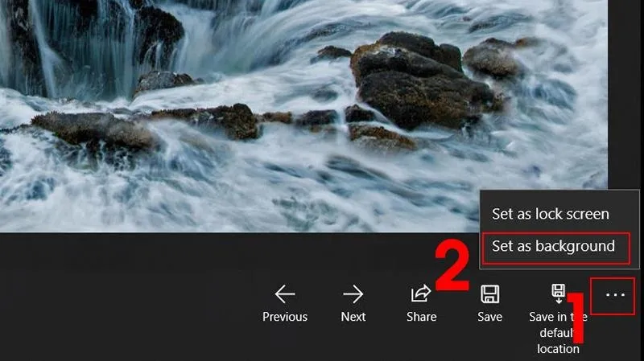Click the foamy white water at photo's bottom
644x361 pixels.
tap(242, 201)
